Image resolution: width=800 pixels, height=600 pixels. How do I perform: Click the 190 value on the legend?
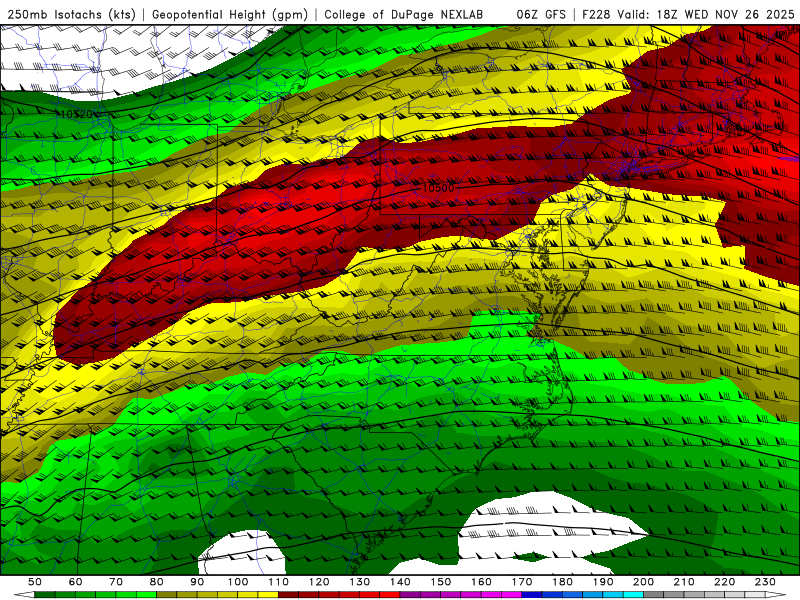click(x=603, y=582)
